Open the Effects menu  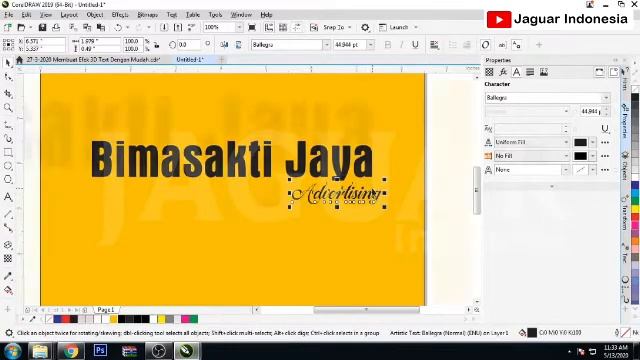[x=120, y=15]
